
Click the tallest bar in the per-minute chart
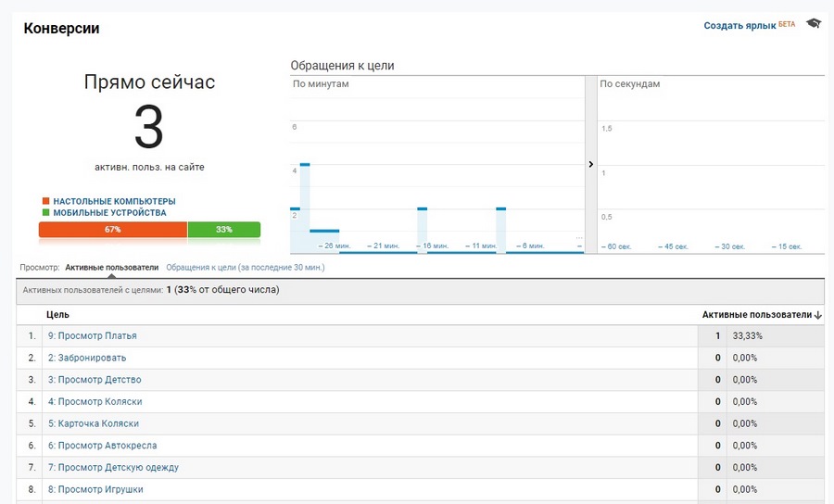pyautogui.click(x=305, y=208)
